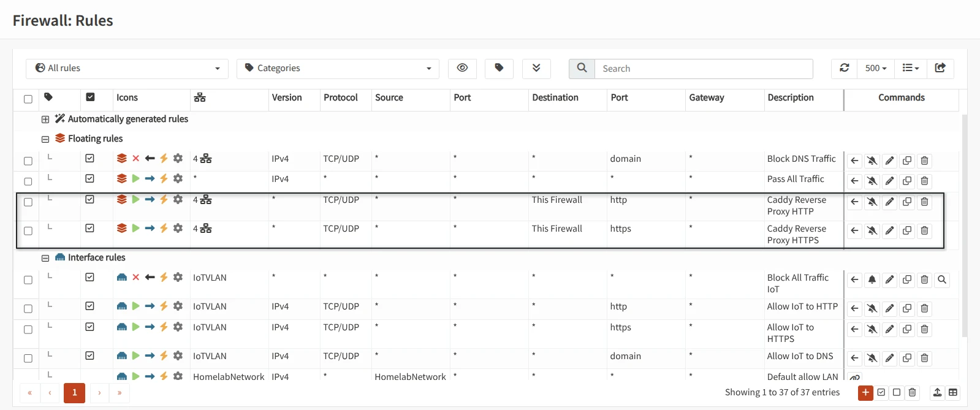This screenshot has width=980, height=410.
Task: Delete the Allow IoT to HTTPS rule
Action: click(924, 329)
